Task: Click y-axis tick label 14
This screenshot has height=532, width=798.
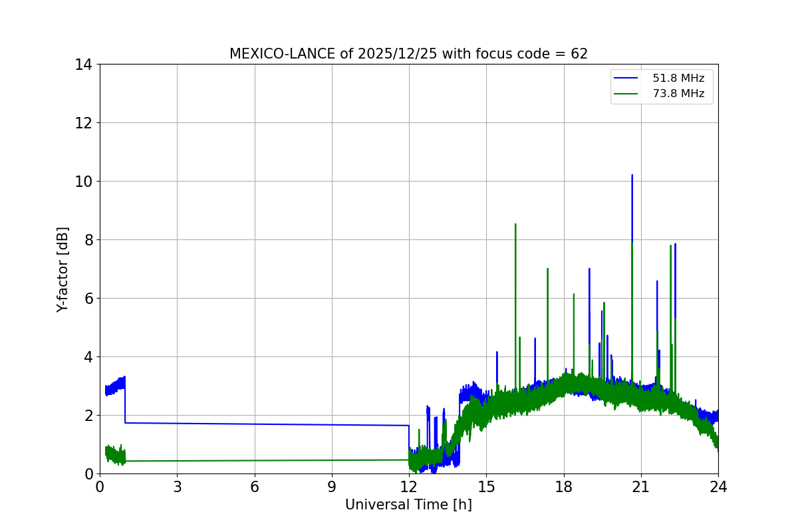Action: (x=83, y=65)
